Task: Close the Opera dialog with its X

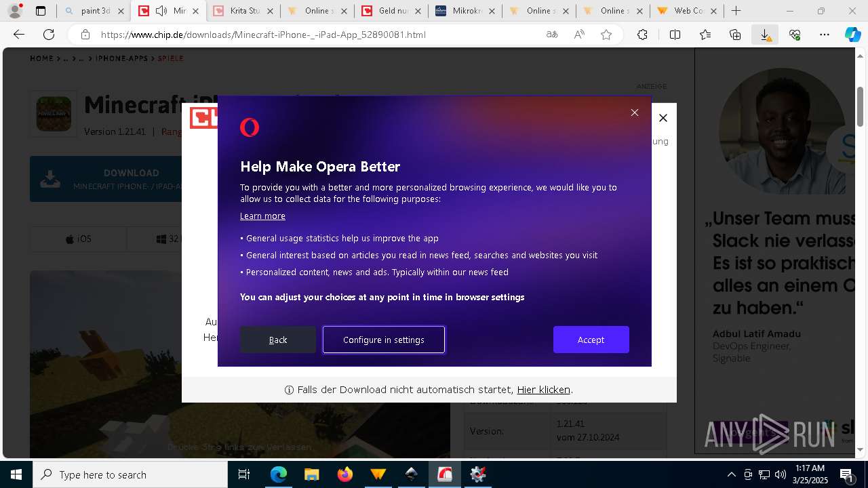Action: tap(635, 113)
